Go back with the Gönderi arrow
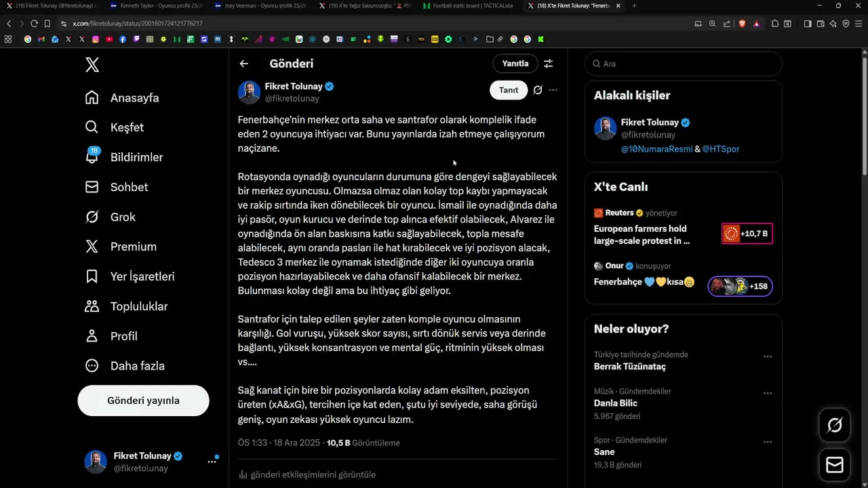The image size is (868, 488). pos(244,64)
